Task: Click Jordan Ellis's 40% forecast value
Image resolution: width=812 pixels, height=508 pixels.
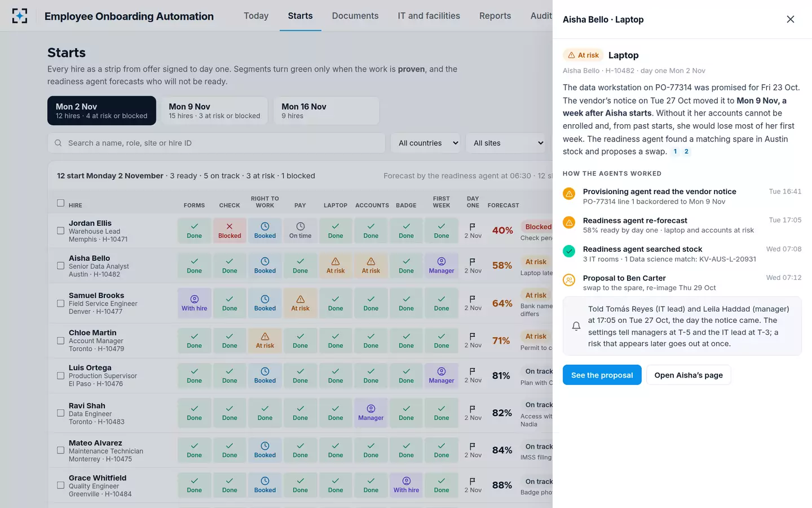Action: pyautogui.click(x=502, y=230)
